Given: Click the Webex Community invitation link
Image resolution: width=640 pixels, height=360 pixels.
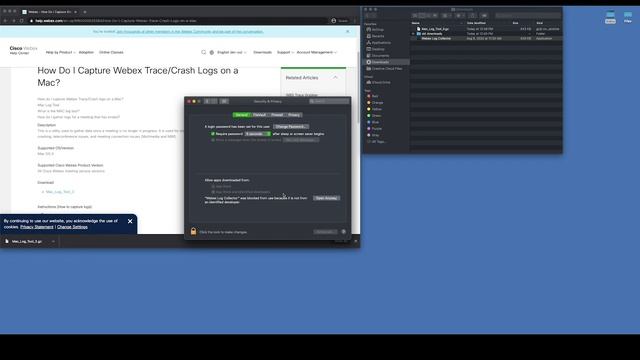Looking at the screenshot, I should tap(190, 31).
